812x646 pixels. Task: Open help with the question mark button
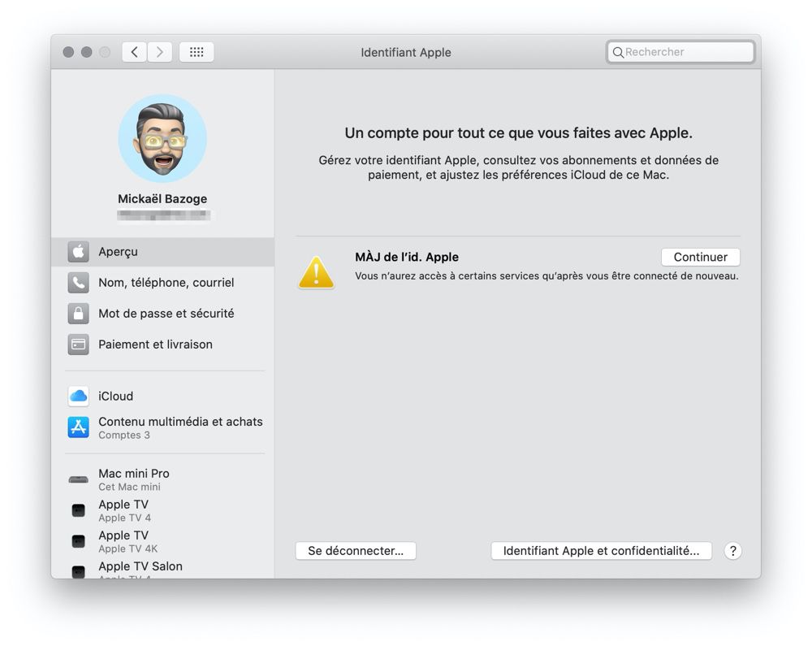coord(732,551)
